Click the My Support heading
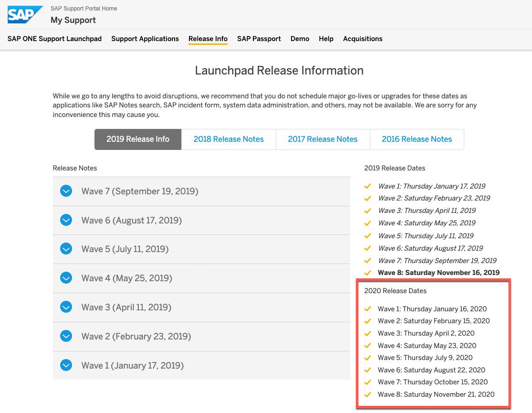Screen dimensions: 532x413 (73, 20)
